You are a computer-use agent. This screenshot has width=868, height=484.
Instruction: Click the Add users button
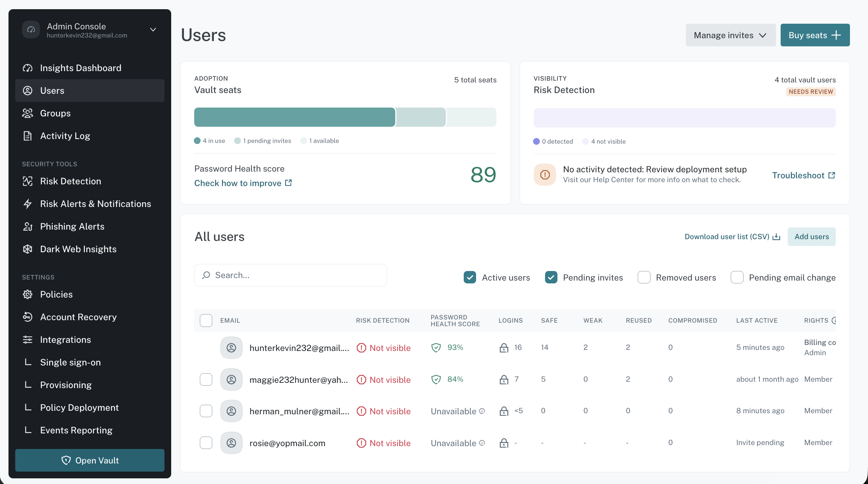pyautogui.click(x=811, y=237)
